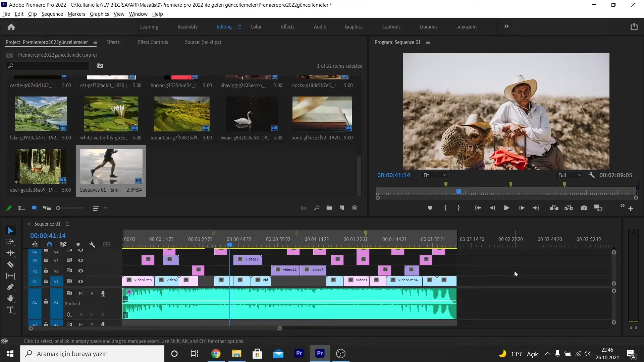Image resolution: width=644 pixels, height=362 pixels.
Task: Switch Project panel to Freeform view
Action: (x=47, y=208)
